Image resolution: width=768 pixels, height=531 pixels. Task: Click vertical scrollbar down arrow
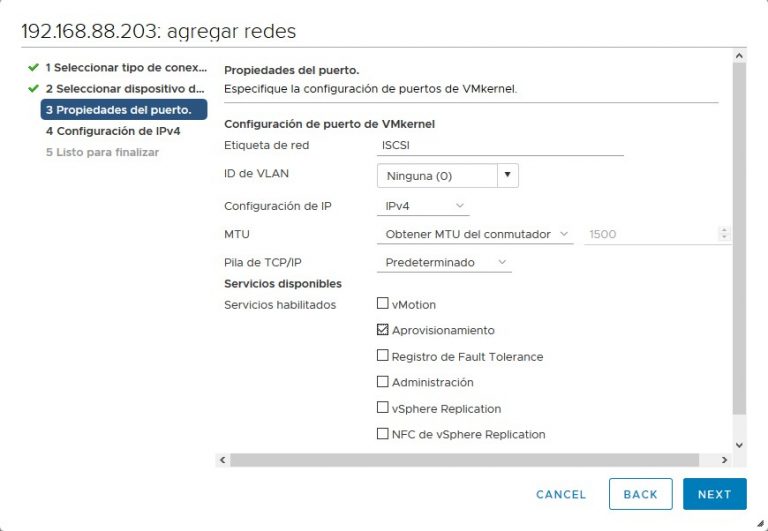(x=739, y=445)
